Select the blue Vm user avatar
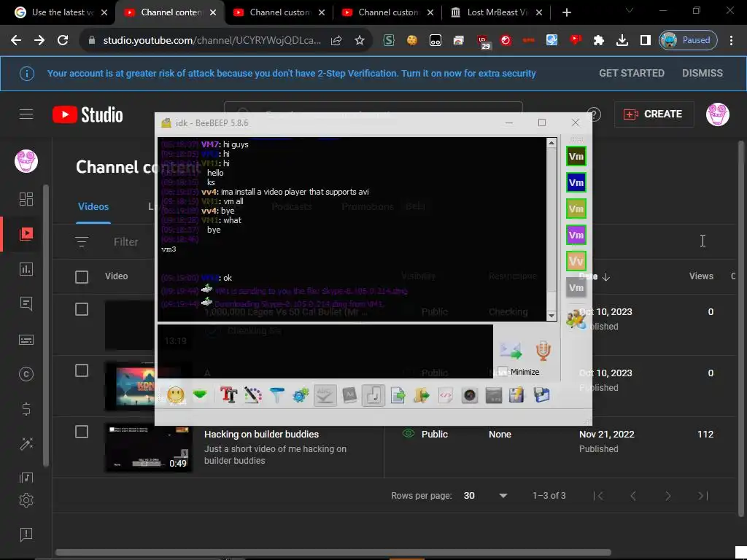The image size is (747, 560). [x=576, y=182]
